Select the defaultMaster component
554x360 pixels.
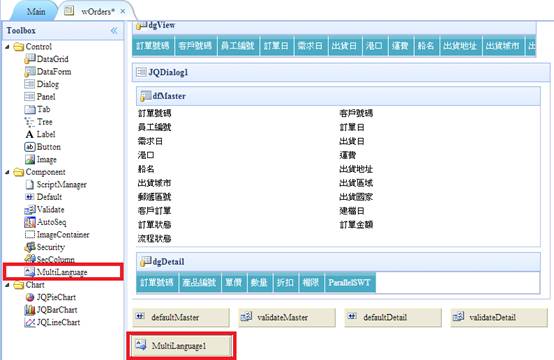(181, 317)
